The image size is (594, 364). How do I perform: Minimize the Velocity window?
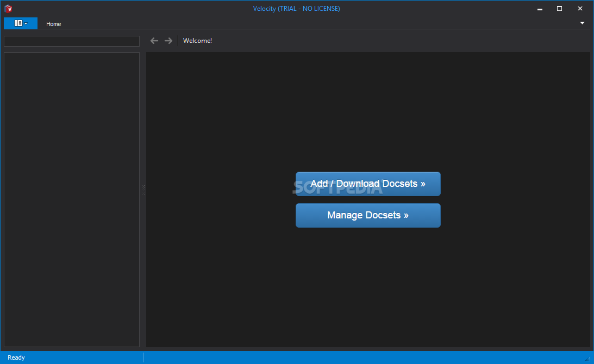click(540, 9)
